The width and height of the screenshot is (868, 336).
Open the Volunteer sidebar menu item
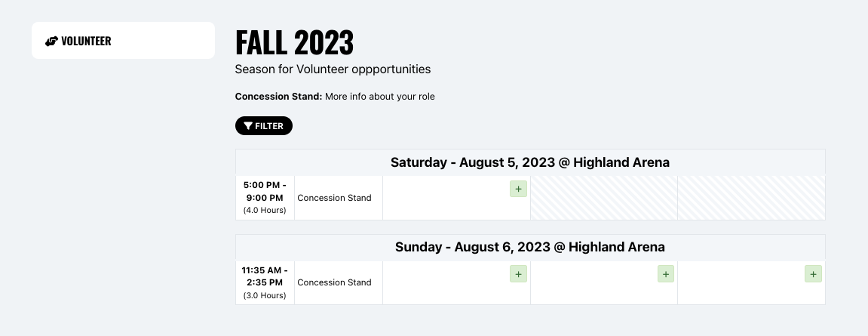123,41
